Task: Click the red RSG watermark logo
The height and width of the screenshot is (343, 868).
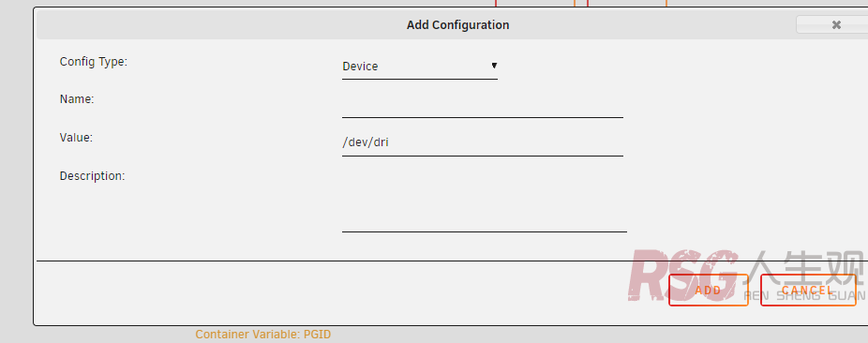Action: tap(682, 275)
